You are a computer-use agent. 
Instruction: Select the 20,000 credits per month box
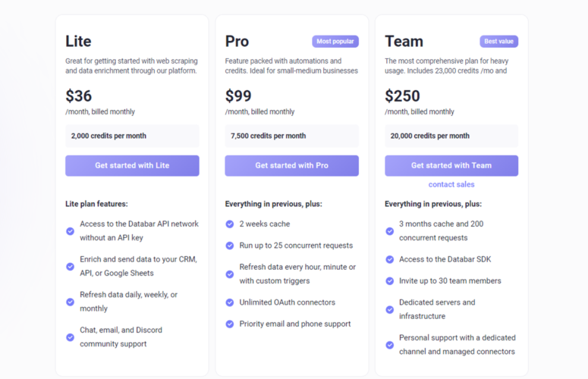(451, 136)
